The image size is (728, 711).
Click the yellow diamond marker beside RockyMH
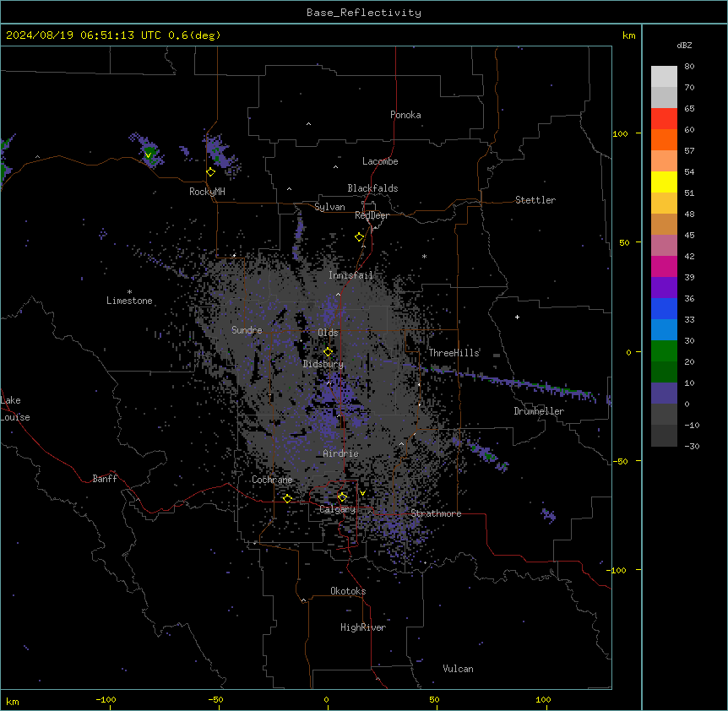210,172
